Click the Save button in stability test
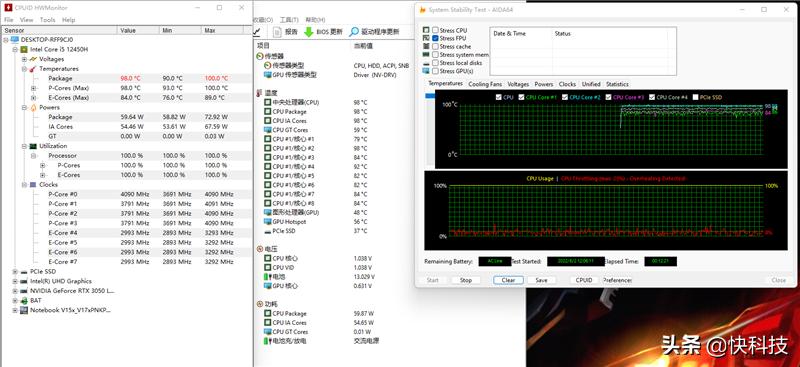Image resolution: width=800 pixels, height=367 pixels. (x=541, y=280)
